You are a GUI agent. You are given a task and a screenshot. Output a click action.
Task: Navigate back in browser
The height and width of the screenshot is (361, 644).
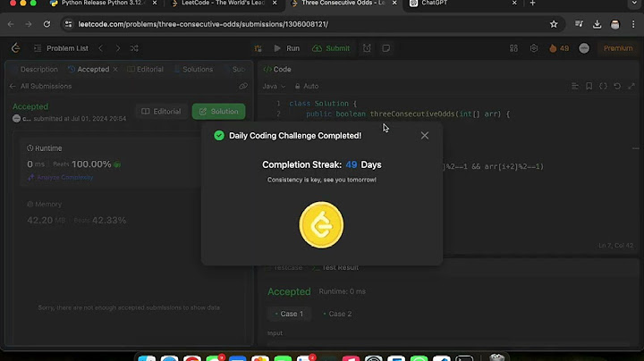pos(11,24)
